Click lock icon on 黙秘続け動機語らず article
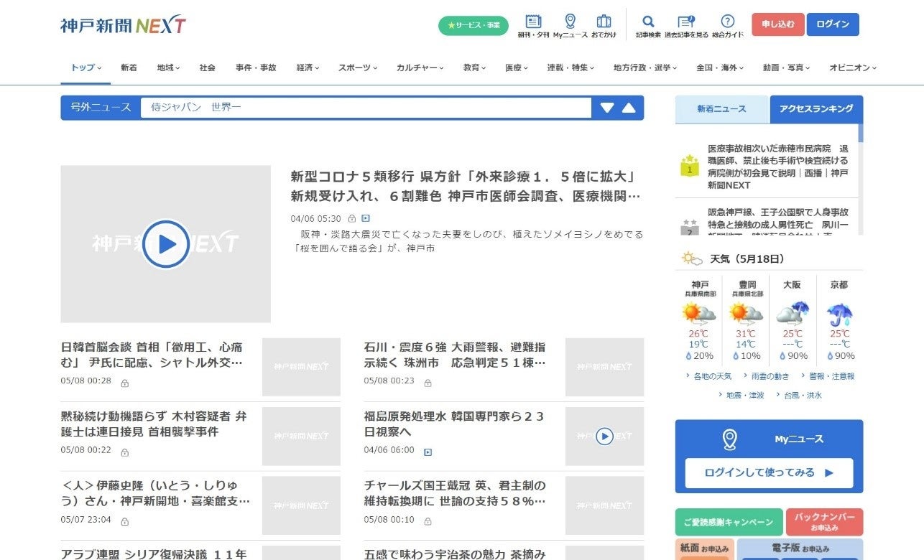This screenshot has width=924, height=560. click(124, 452)
